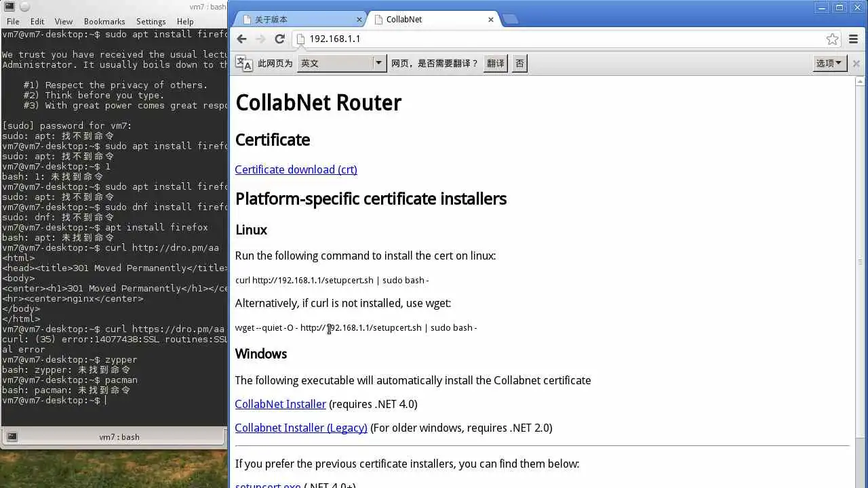Expand the 英文 language dropdown
Screen dimensions: 868x488
point(342,63)
